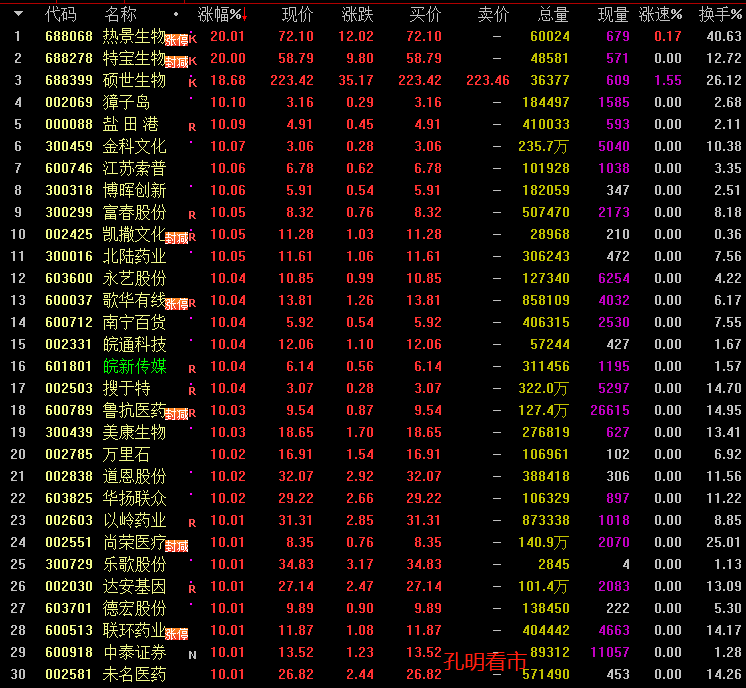Click the 封减 tag beside 鲁抗医药
This screenshot has height=688, width=746.
point(177,414)
